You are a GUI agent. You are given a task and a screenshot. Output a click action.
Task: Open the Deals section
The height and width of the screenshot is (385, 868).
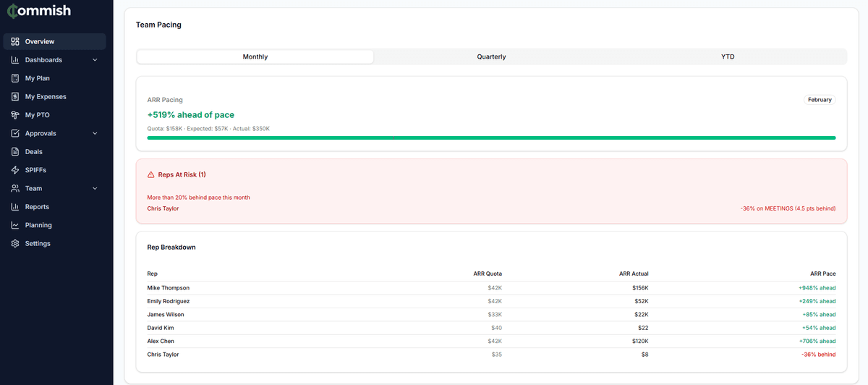click(x=55, y=152)
